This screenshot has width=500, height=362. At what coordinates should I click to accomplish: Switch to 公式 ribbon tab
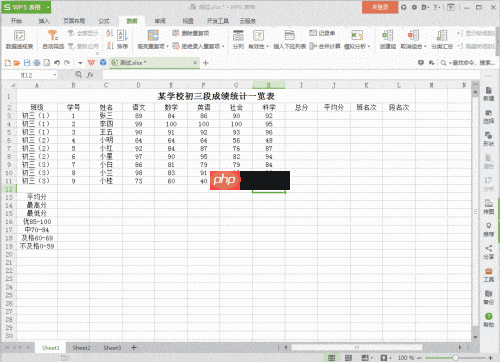(104, 21)
